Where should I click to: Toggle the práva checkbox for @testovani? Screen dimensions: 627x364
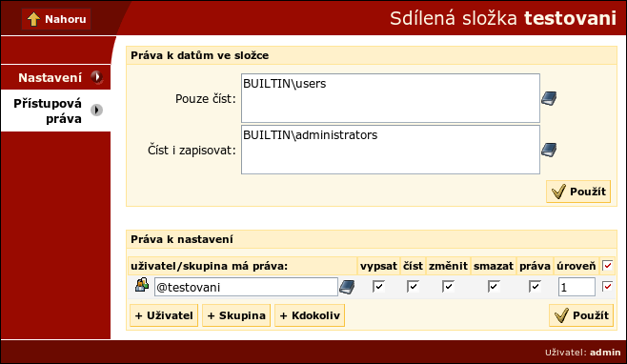point(535,287)
